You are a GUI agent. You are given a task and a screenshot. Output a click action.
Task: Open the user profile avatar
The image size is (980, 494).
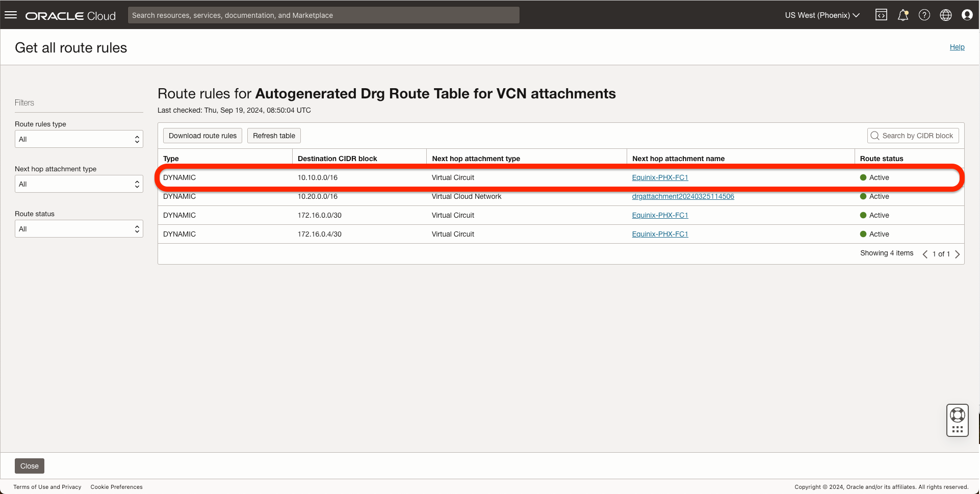[967, 15]
